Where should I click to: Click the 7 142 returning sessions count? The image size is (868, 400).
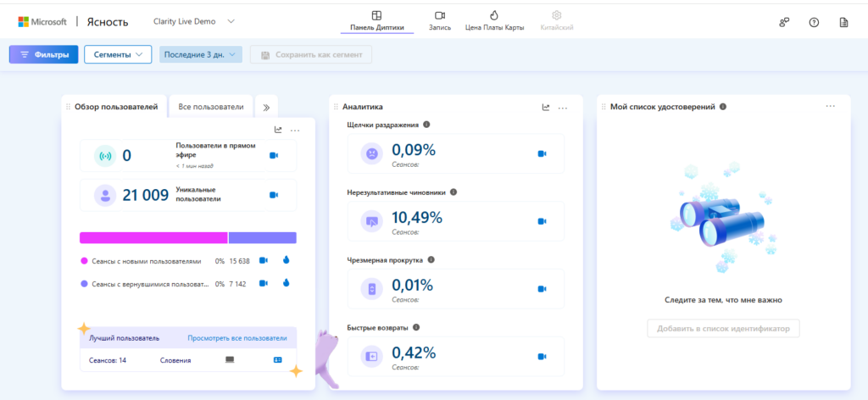(x=237, y=283)
